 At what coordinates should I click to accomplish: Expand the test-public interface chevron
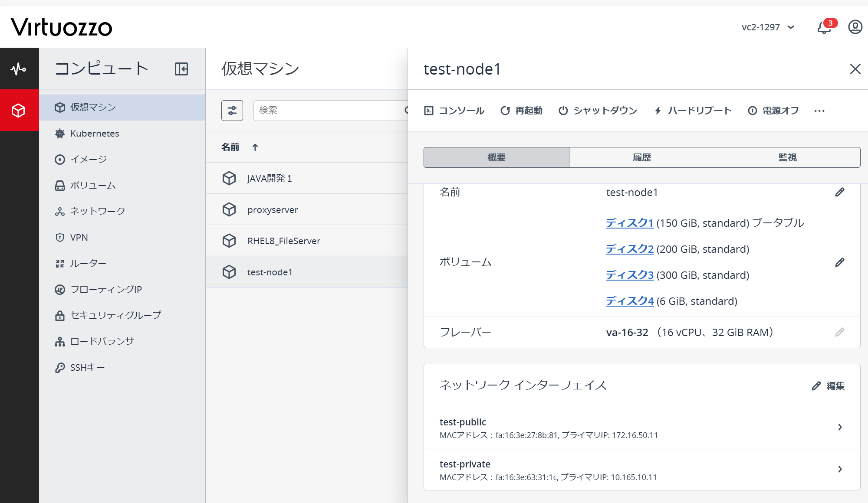pos(840,427)
